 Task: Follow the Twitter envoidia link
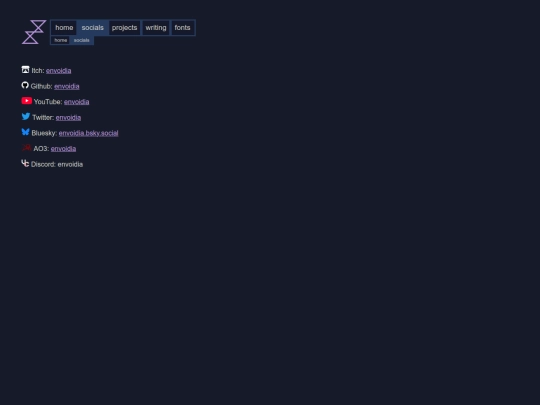pos(68,118)
